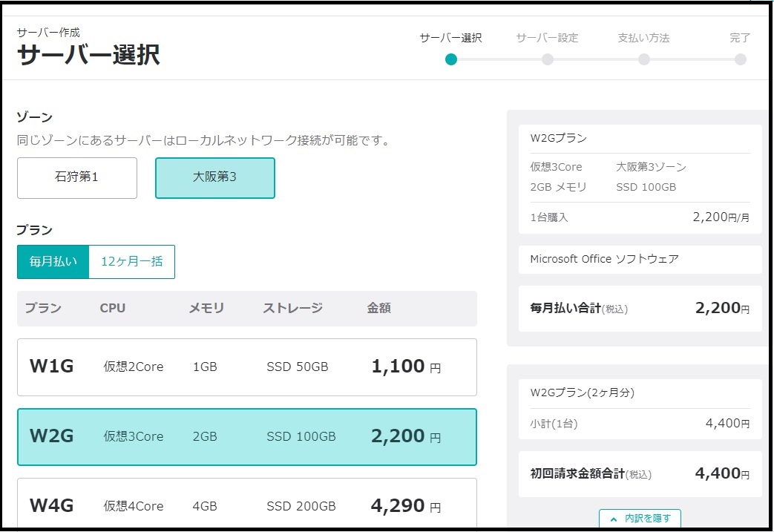
Task: Click the 支払い方法 progress dot
Action: tap(643, 59)
